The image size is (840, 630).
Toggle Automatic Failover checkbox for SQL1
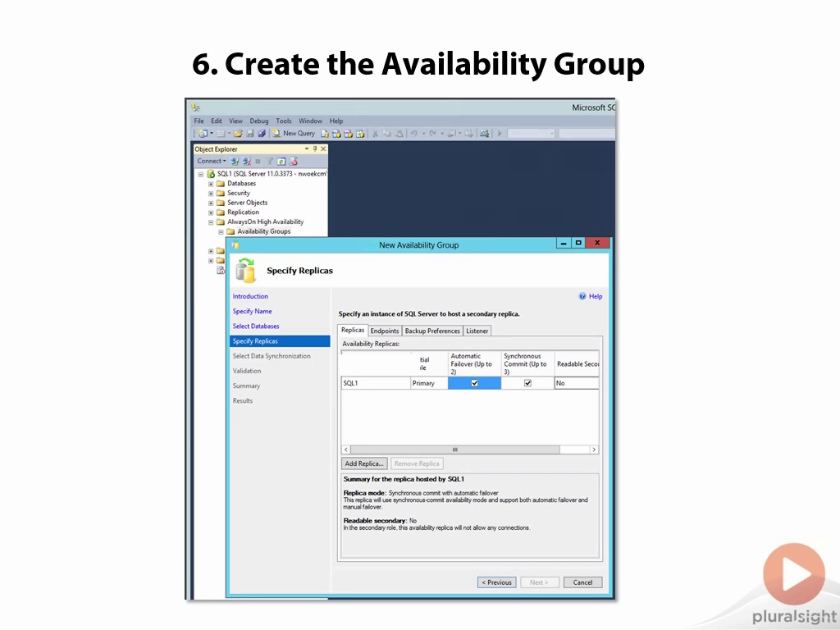point(474,383)
